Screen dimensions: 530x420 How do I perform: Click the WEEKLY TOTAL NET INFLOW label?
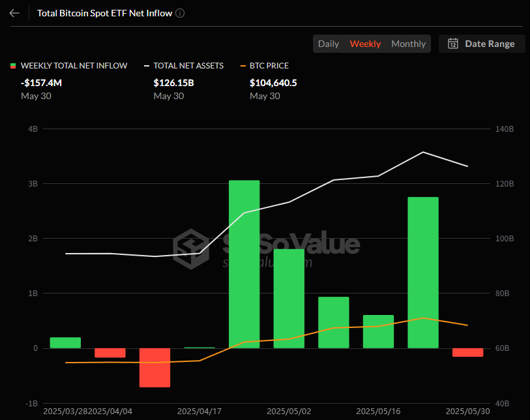point(74,66)
